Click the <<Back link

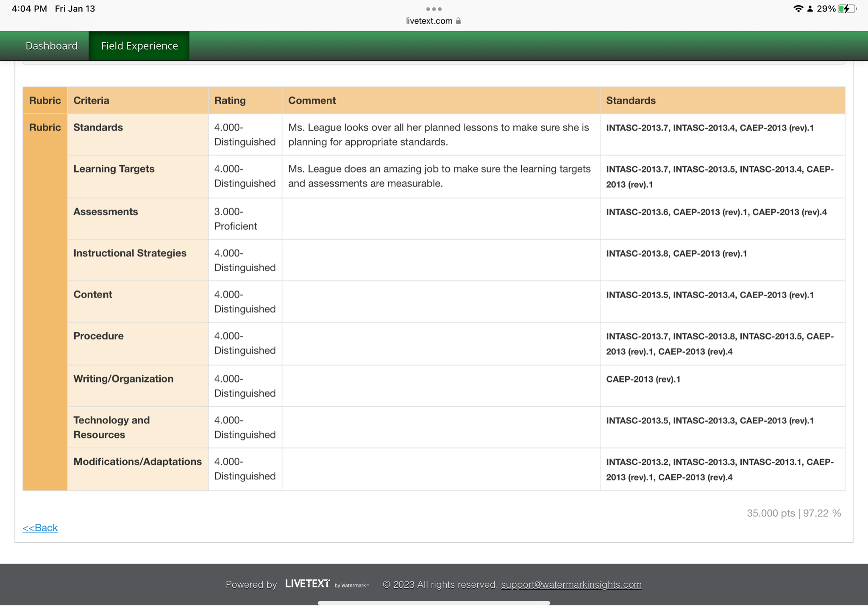click(40, 528)
